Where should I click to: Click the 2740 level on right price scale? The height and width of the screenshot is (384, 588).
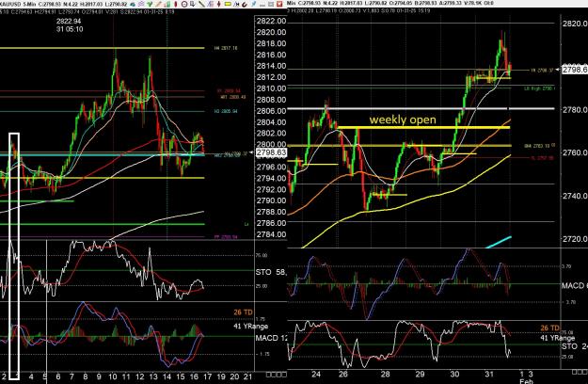[x=575, y=196]
